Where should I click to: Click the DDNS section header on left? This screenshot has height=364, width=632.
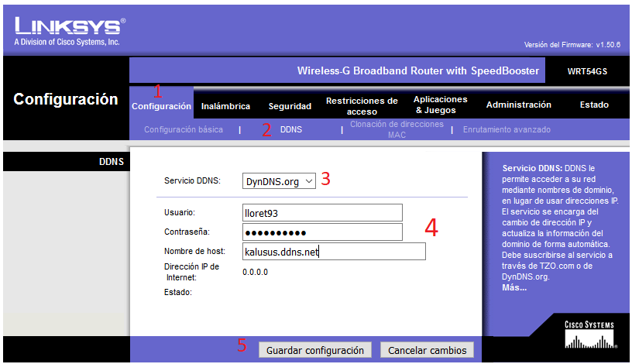tap(112, 162)
